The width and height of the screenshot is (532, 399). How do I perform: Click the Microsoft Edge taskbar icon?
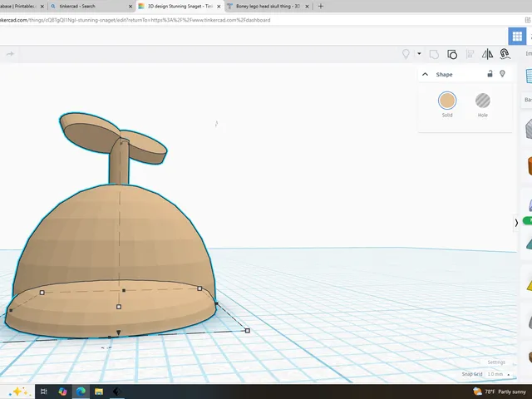(x=81, y=392)
